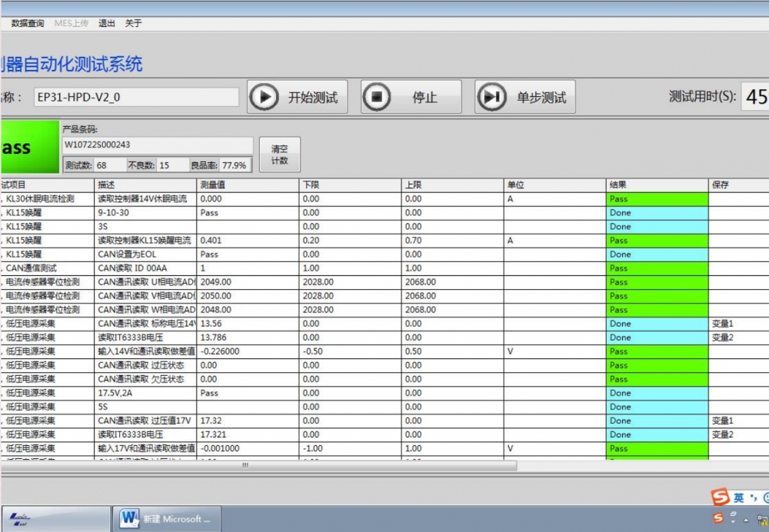Click the stop square icon on 停止
The image size is (769, 532).
[377, 97]
